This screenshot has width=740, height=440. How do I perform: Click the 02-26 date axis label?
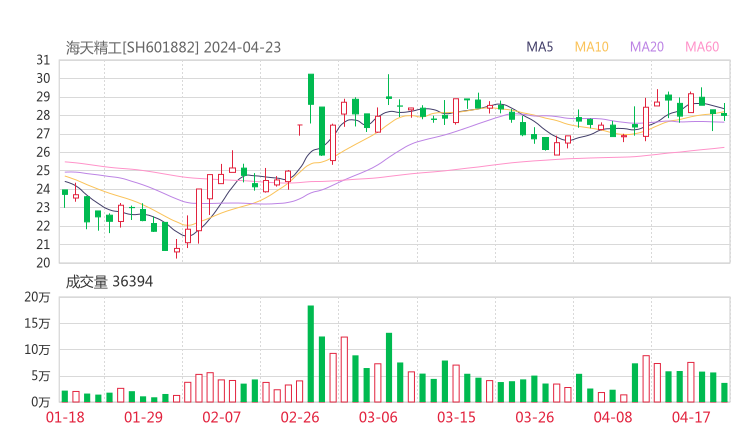pyautogui.click(x=300, y=417)
